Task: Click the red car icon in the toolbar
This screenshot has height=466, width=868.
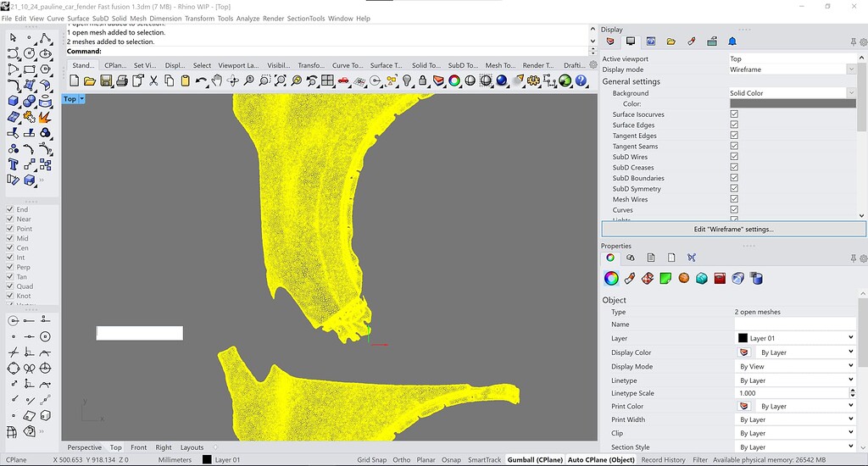Action: tap(343, 80)
